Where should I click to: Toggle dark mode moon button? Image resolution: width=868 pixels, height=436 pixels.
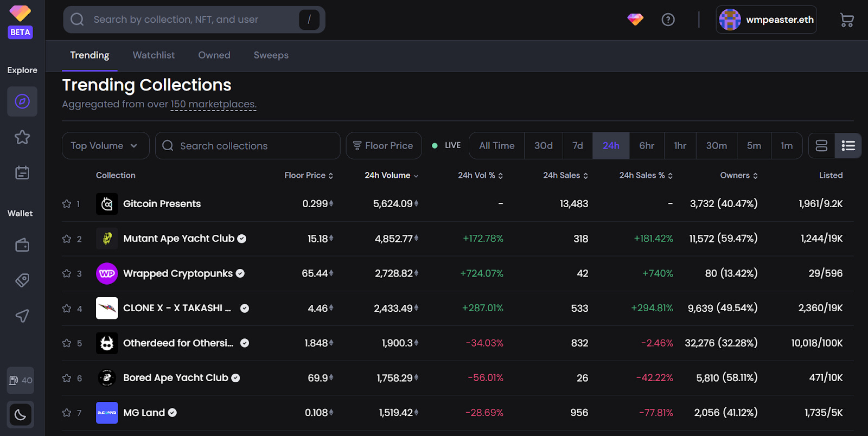21,415
